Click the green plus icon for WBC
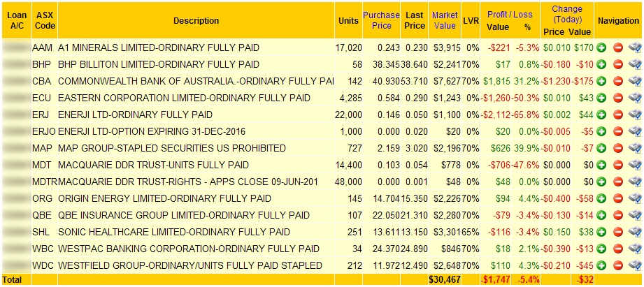Image resolution: width=644 pixels, height=287 pixels. (601, 249)
